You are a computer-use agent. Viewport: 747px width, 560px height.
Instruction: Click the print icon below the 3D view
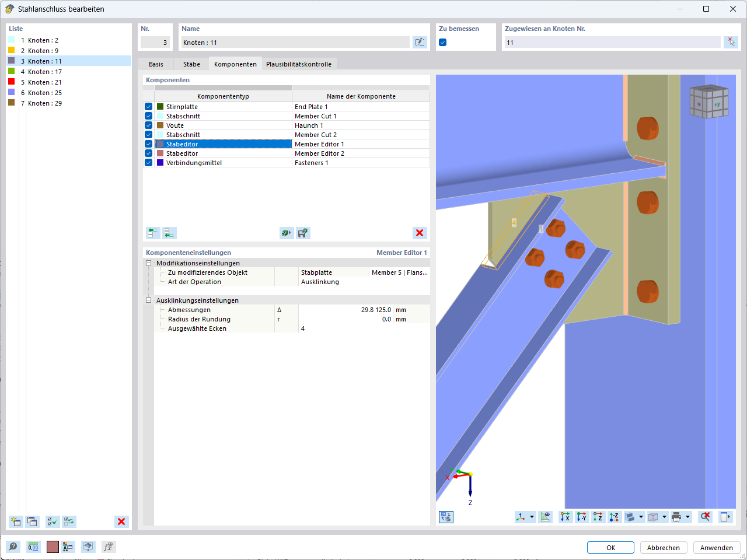pos(677,517)
